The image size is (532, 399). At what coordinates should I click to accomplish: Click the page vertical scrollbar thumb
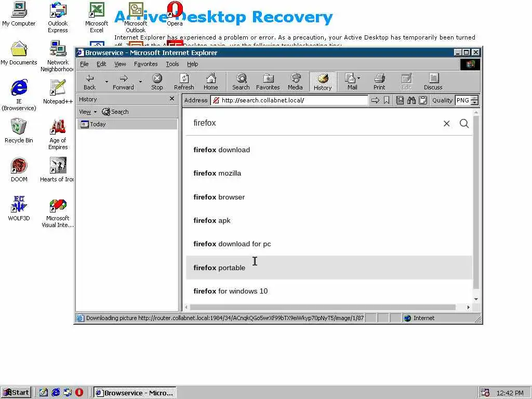(x=476, y=202)
